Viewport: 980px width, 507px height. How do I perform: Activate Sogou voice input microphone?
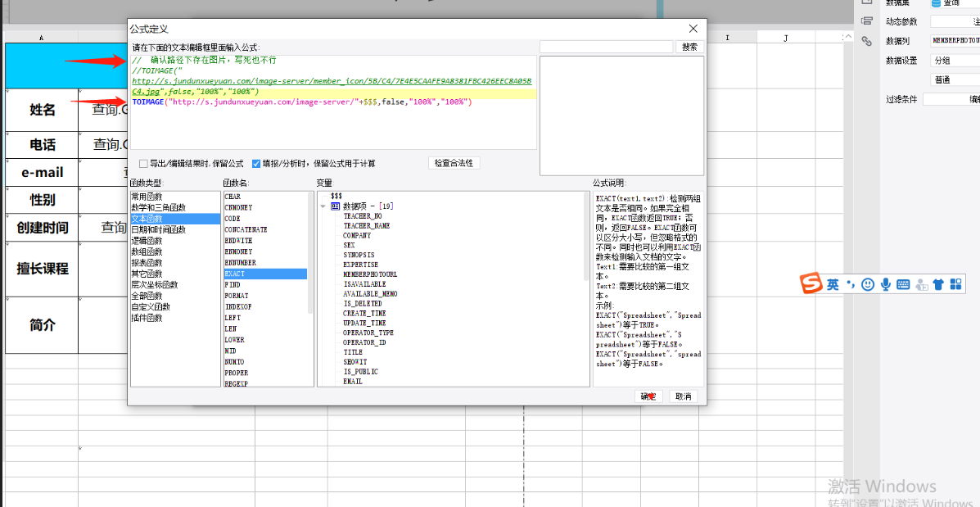pos(885,284)
